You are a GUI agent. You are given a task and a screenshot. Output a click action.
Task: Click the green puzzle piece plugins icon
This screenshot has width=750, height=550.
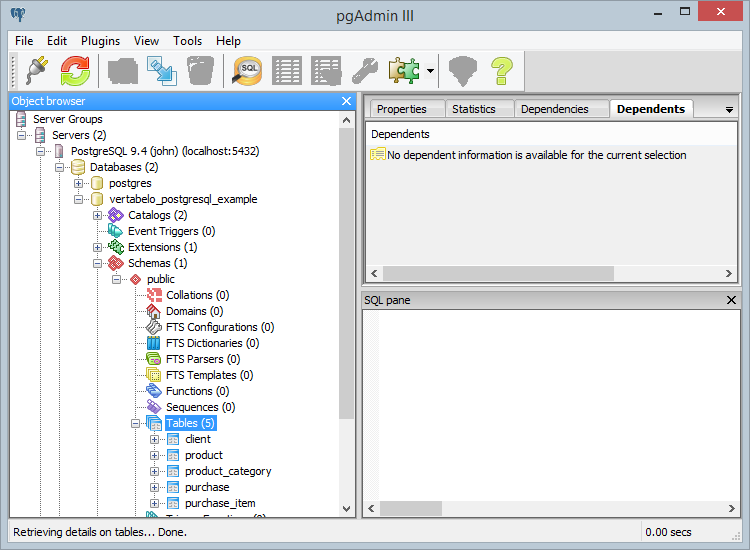[405, 70]
